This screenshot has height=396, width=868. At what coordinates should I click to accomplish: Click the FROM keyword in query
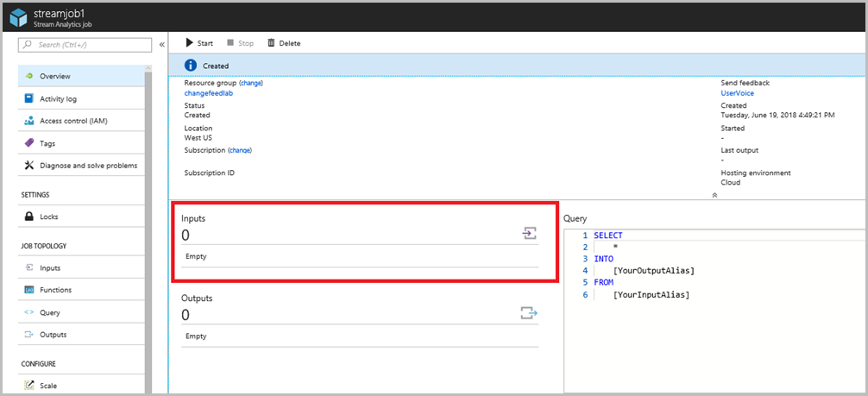point(603,282)
